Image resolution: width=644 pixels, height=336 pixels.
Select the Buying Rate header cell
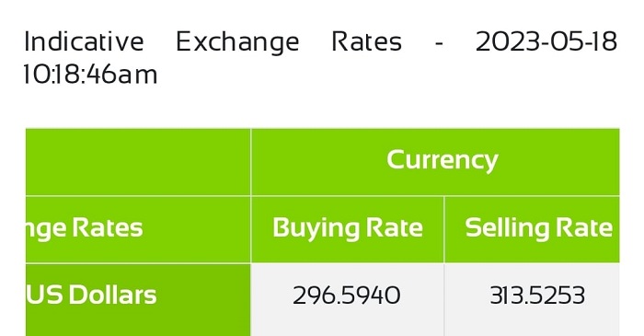[x=348, y=229]
